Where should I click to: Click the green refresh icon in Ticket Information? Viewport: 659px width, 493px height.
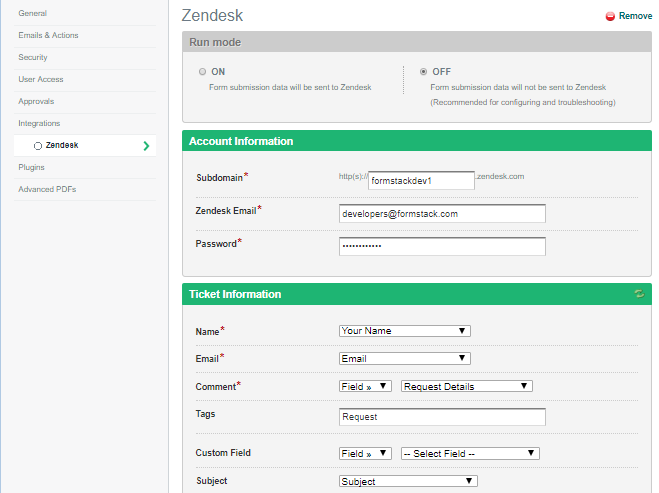pyautogui.click(x=638, y=294)
